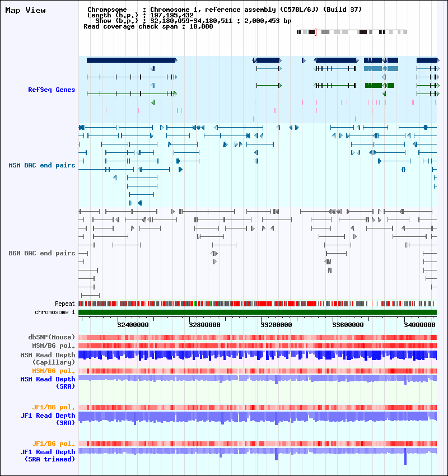Image resolution: width=448 pixels, height=476 pixels.
Task: Click the B6N BAC end pairs label
Action: coord(42,253)
